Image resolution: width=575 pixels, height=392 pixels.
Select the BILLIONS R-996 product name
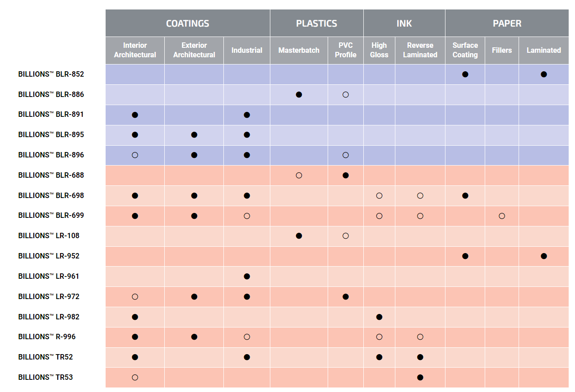(47, 337)
